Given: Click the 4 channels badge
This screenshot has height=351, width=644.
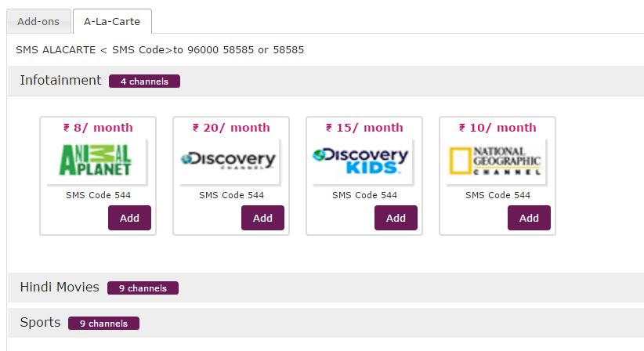Looking at the screenshot, I should click(144, 81).
